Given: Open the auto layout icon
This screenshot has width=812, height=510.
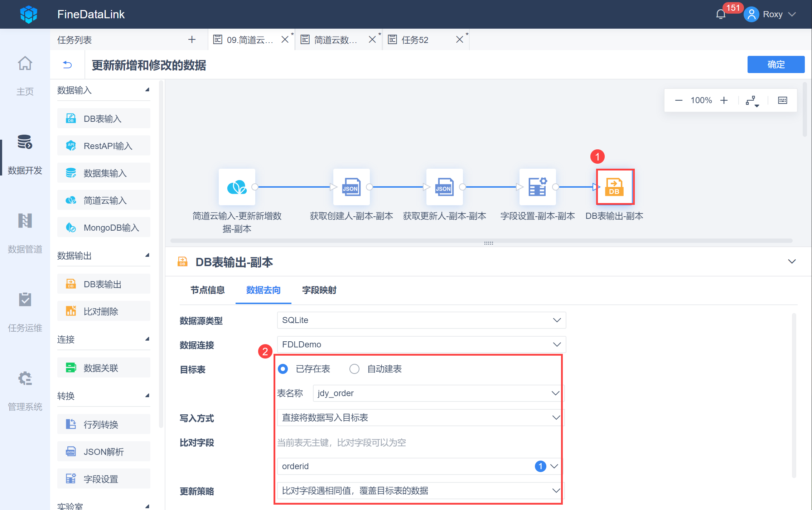Looking at the screenshot, I should click(x=752, y=101).
